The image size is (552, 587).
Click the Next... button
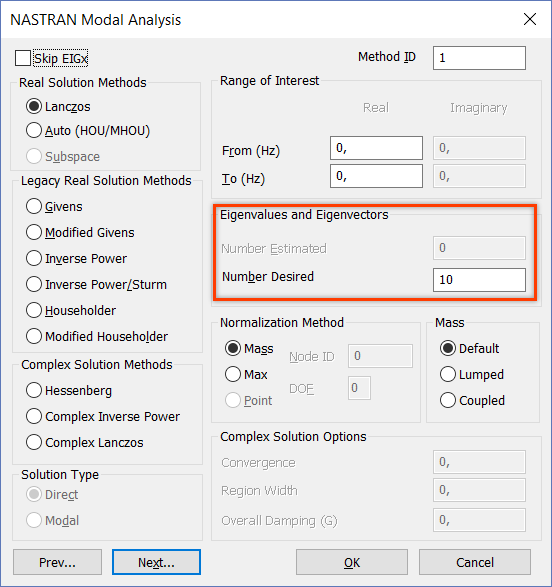(156, 562)
